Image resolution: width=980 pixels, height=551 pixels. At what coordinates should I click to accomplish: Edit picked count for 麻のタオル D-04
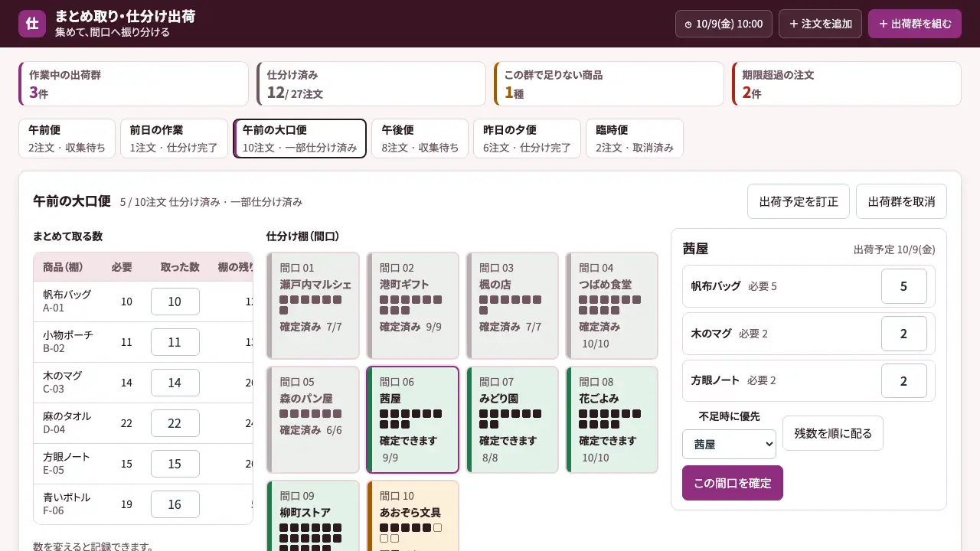[175, 423]
